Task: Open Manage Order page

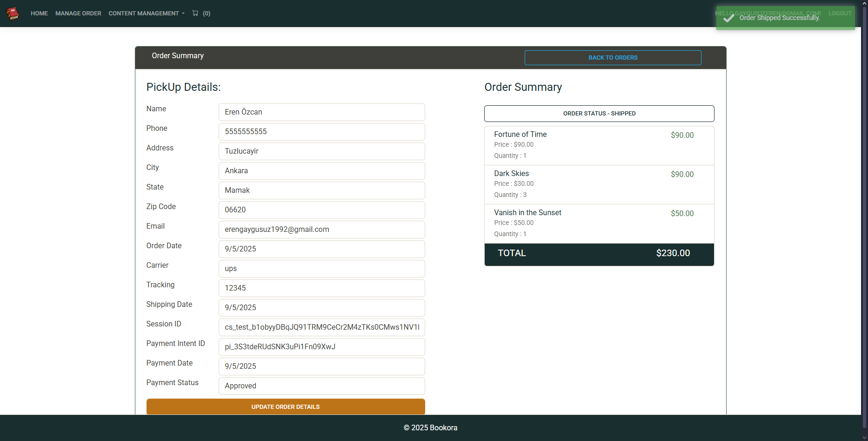Action: pos(78,14)
